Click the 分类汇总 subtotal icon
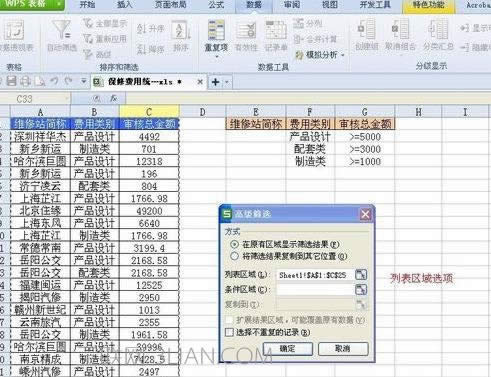The image size is (491, 377). pos(437,30)
